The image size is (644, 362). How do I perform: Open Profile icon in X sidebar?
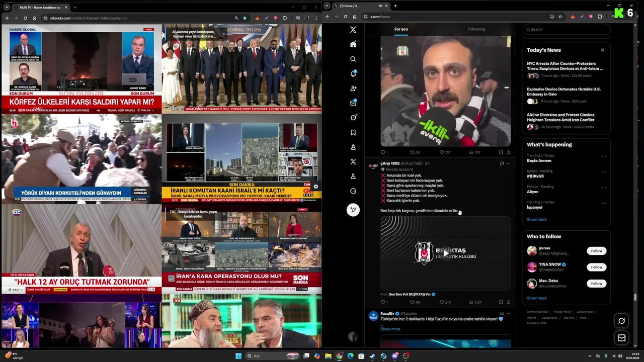coord(353,176)
